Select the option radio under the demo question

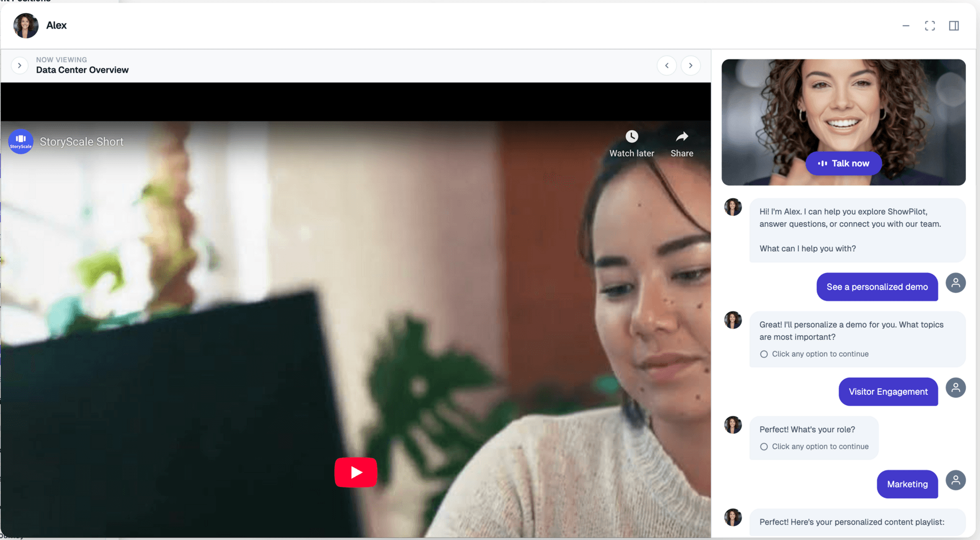coord(764,354)
